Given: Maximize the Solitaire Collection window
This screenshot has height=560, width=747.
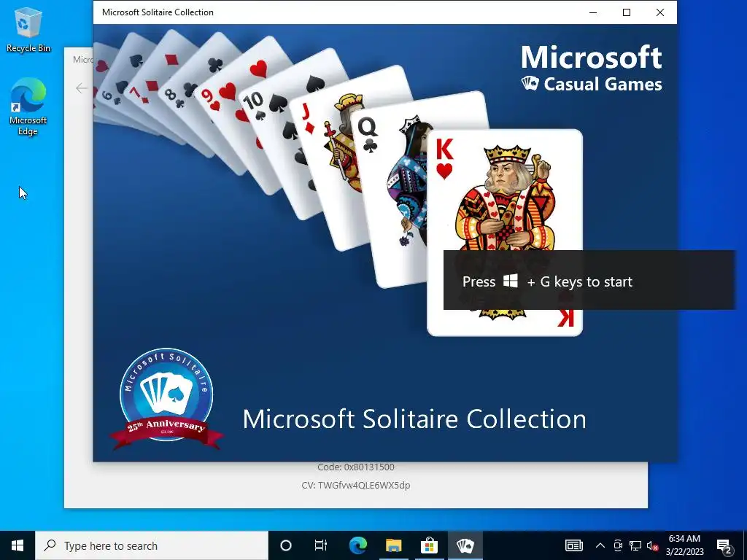Looking at the screenshot, I should [x=627, y=12].
